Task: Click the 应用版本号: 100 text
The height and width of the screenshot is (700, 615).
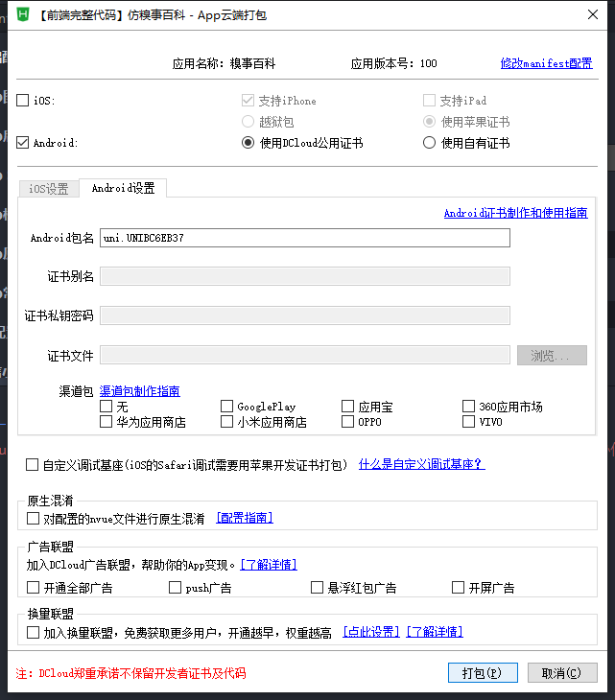Action: coord(394,64)
